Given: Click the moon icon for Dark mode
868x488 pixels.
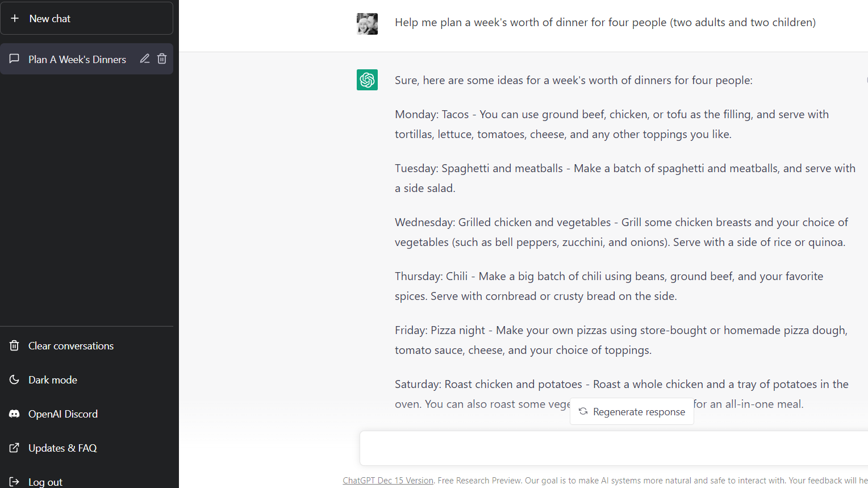Looking at the screenshot, I should click(14, 379).
